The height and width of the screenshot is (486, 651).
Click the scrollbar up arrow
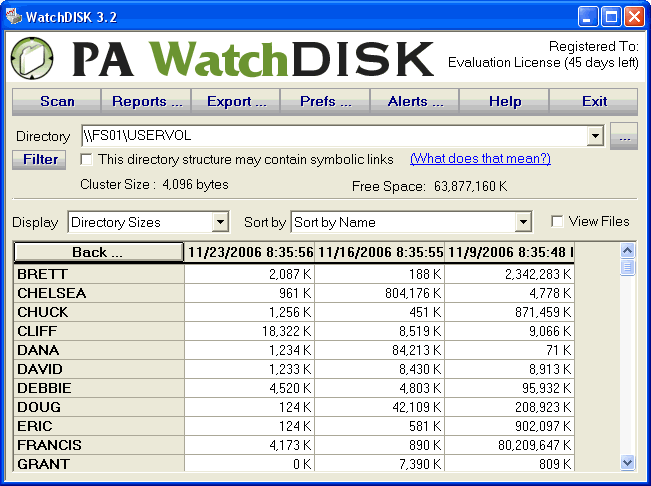pyautogui.click(x=627, y=250)
